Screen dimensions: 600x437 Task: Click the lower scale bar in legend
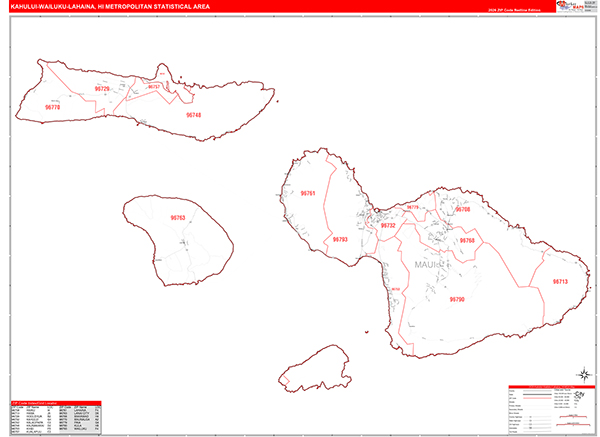(573, 424)
